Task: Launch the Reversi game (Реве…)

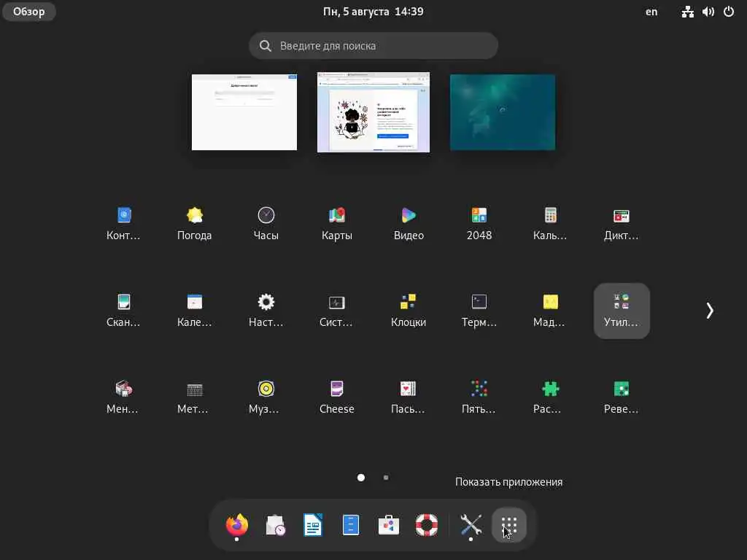Action: (622, 397)
